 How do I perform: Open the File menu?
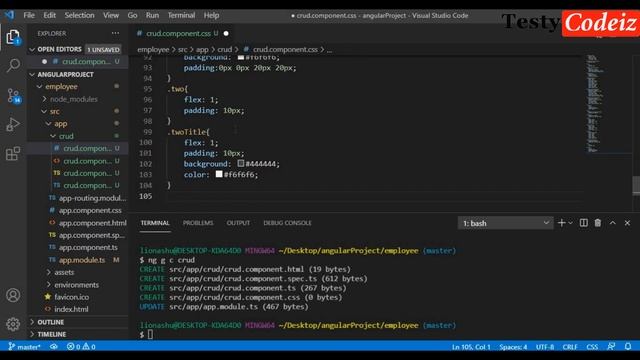click(29, 15)
